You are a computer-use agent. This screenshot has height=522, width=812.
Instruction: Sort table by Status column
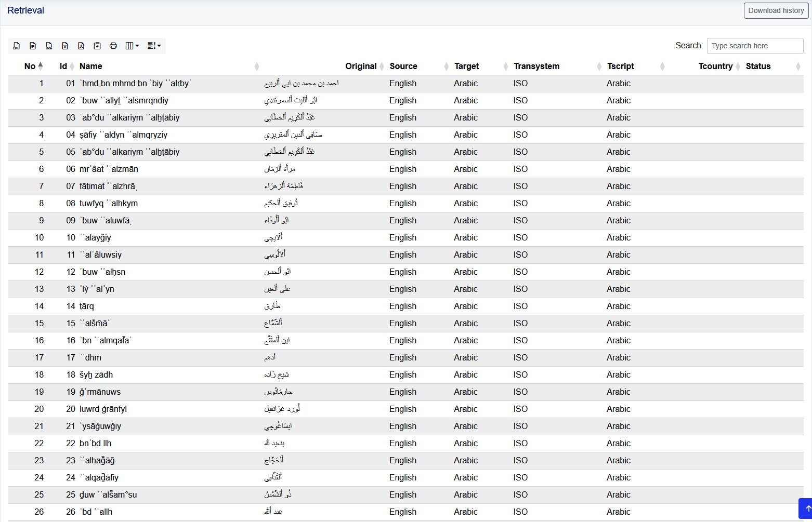(x=773, y=66)
